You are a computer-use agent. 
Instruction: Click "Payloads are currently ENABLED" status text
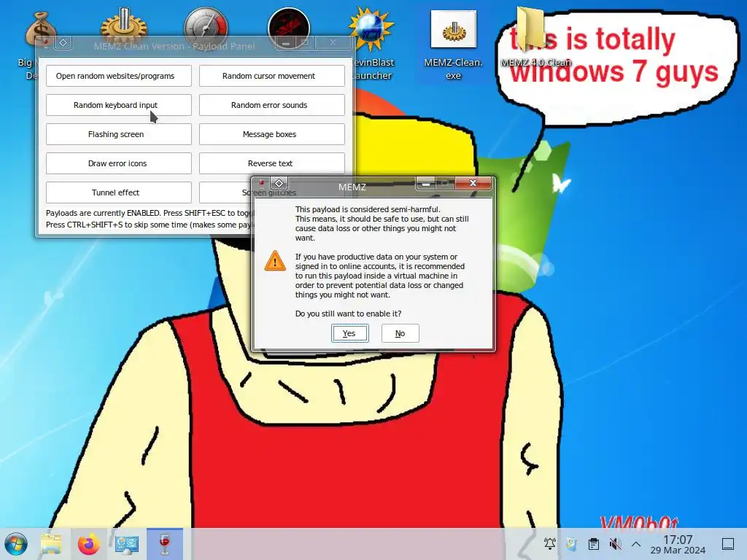pos(103,213)
